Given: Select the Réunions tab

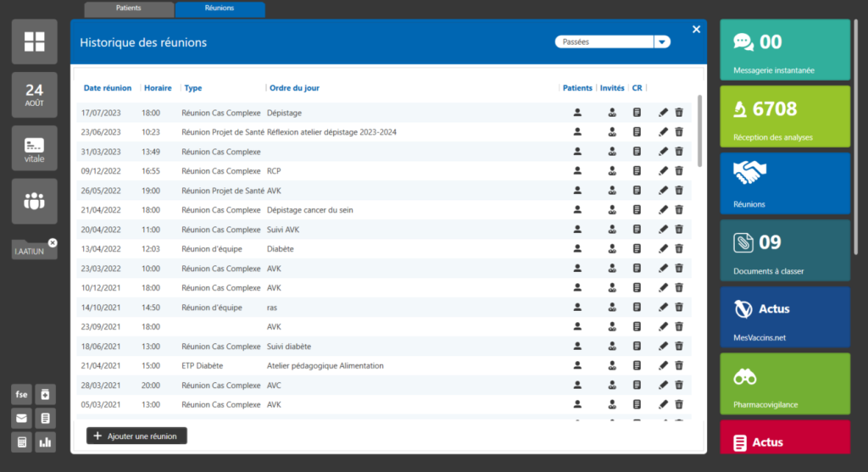Looking at the screenshot, I should (220, 8).
